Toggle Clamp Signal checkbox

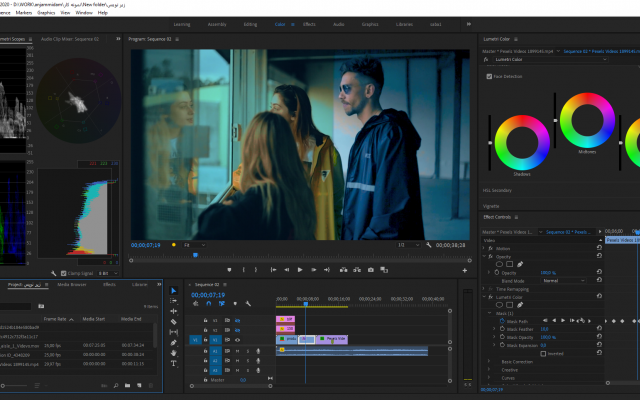click(x=63, y=273)
